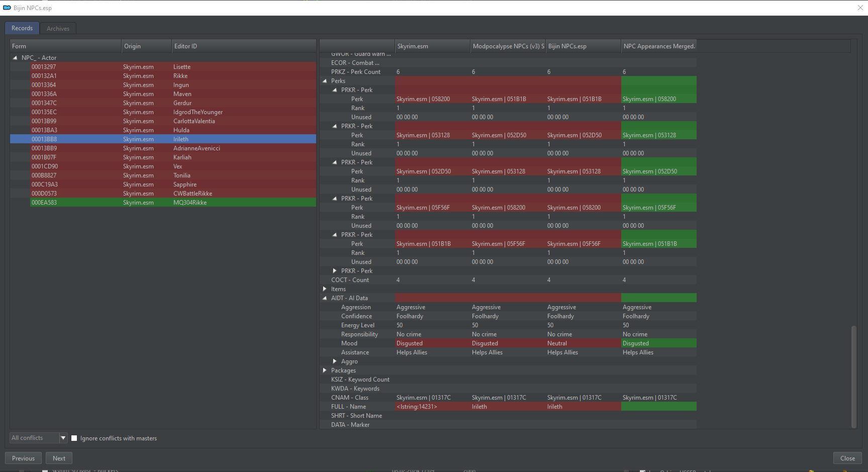Click the FULL - Name label
Image resolution: width=868 pixels, height=472 pixels.
coord(348,407)
